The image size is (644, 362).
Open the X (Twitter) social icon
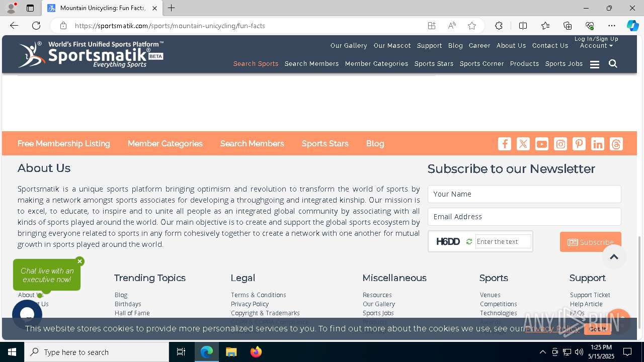click(x=523, y=144)
